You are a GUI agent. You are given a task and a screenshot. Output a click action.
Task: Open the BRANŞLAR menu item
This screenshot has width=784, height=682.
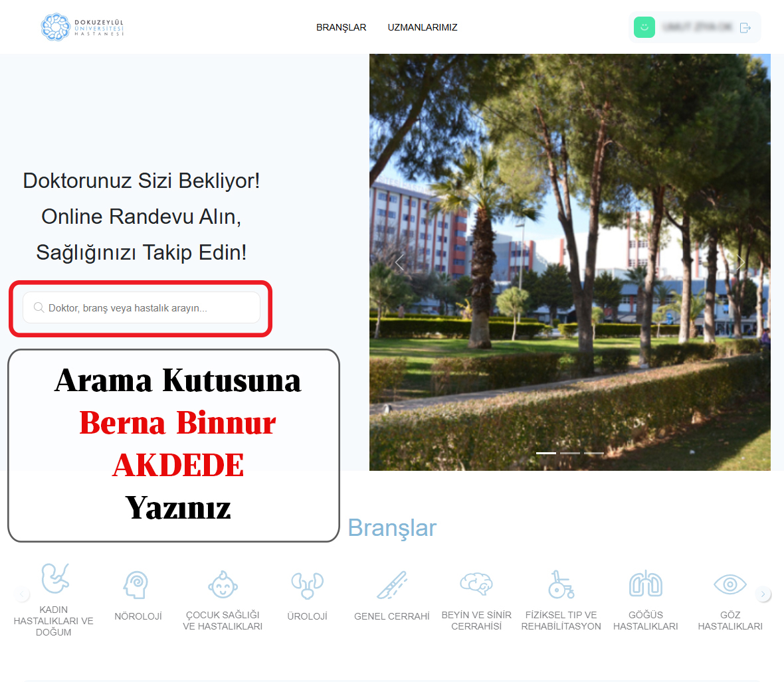(341, 27)
